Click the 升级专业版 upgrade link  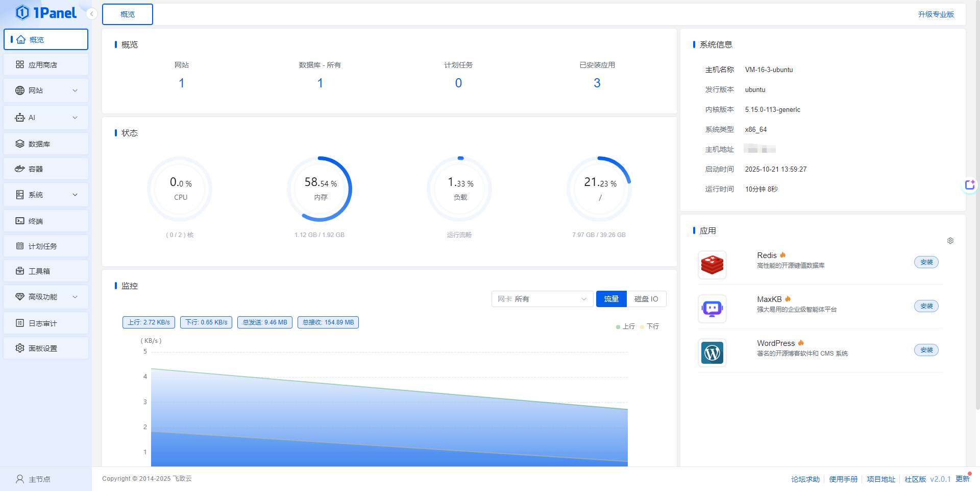pyautogui.click(x=936, y=14)
